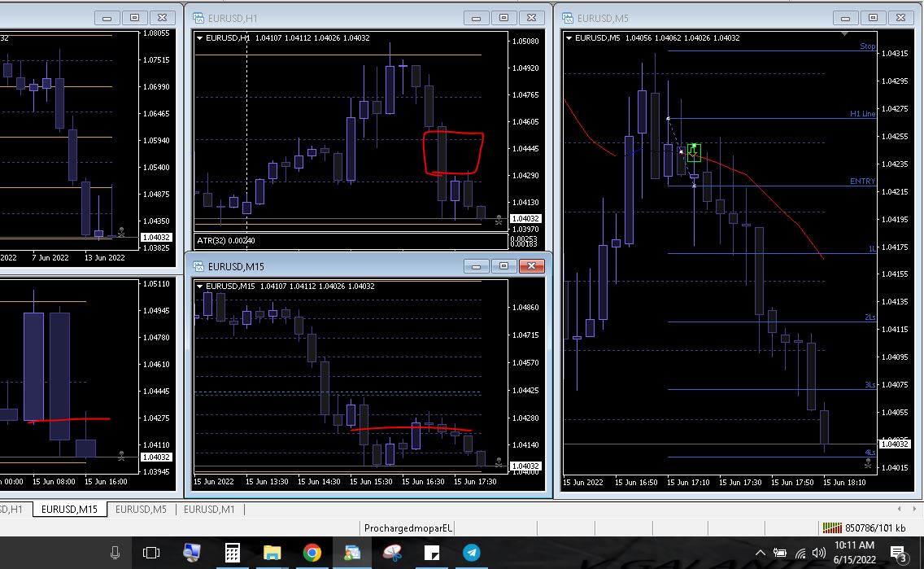
Task: Click the microphone icon on the taskbar
Action: tap(115, 553)
